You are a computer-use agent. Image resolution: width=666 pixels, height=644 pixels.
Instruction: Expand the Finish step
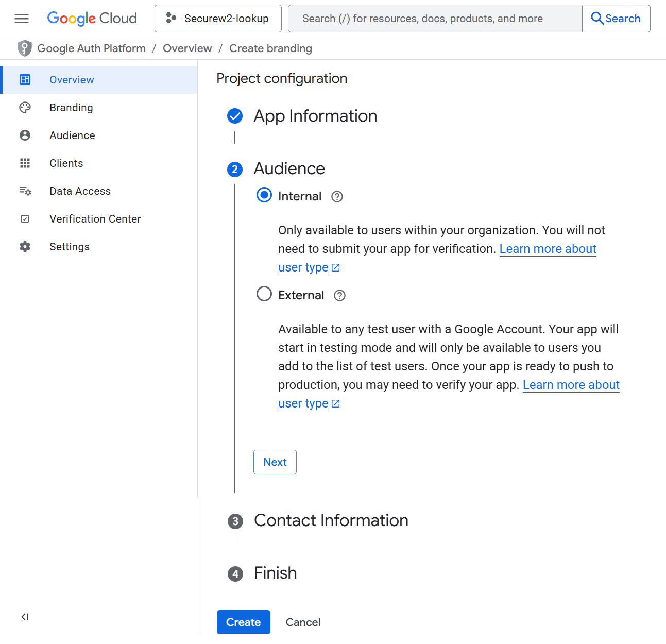coord(275,573)
